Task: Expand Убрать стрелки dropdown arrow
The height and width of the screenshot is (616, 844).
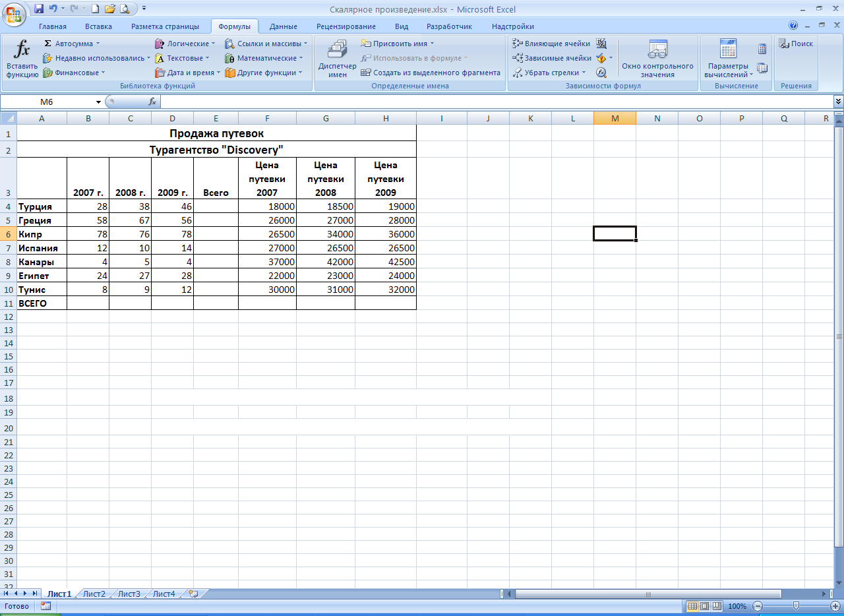Action: pos(584,73)
